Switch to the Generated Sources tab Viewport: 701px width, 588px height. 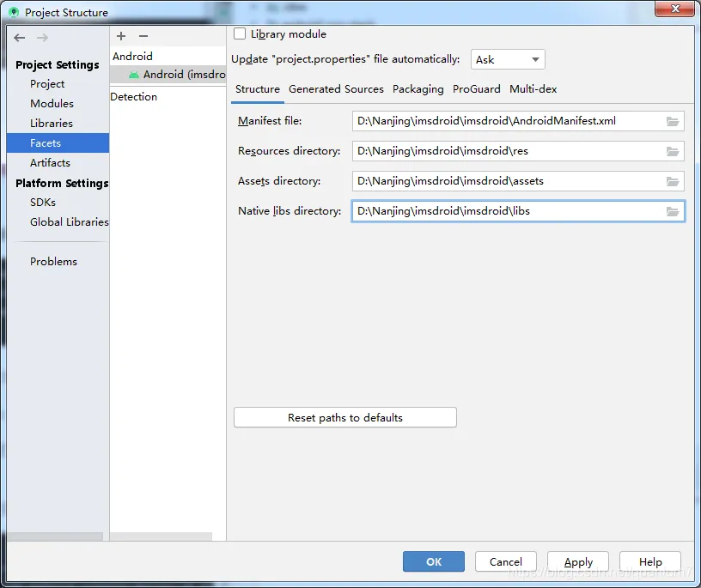coord(336,89)
